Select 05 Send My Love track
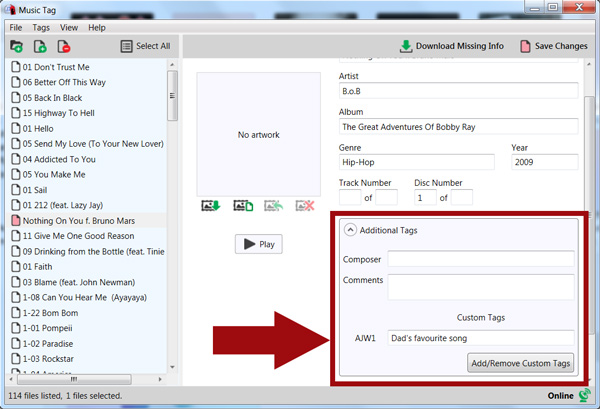 [93, 144]
